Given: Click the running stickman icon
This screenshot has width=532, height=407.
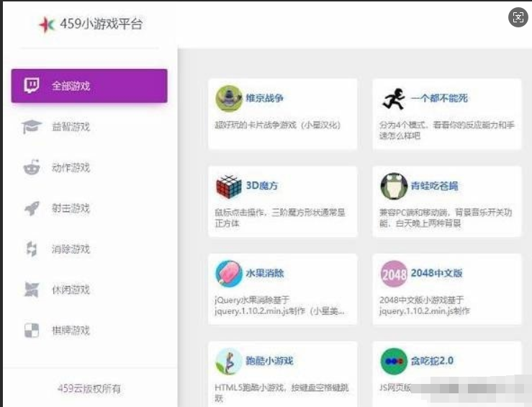Looking at the screenshot, I should pyautogui.click(x=394, y=99).
